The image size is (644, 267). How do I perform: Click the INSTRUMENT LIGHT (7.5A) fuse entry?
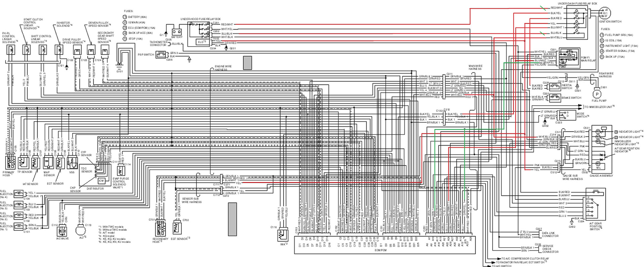pyautogui.click(x=619, y=46)
